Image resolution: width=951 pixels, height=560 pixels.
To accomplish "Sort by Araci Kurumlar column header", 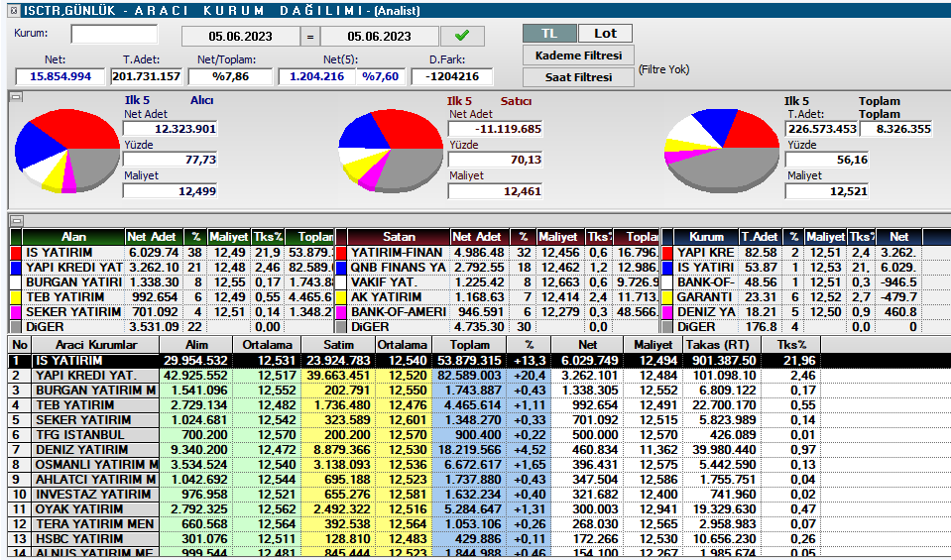I will tap(96, 345).
